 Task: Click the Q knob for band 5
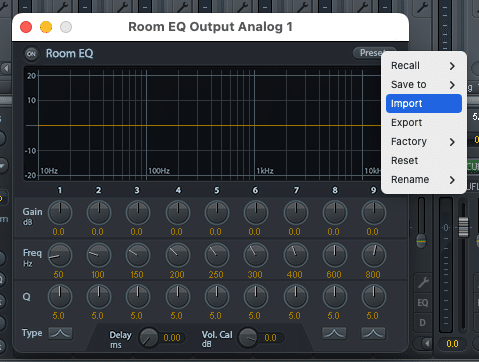[217, 297]
